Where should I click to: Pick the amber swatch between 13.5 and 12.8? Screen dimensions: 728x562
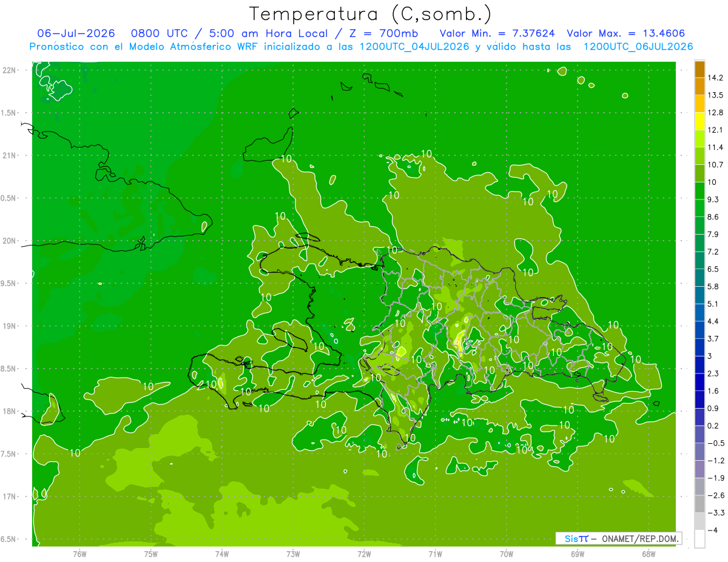699,104
